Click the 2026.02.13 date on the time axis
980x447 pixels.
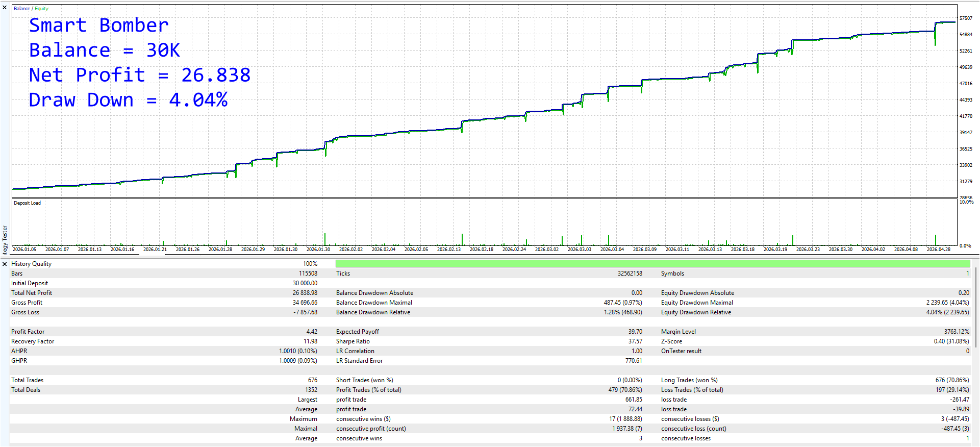[448, 250]
